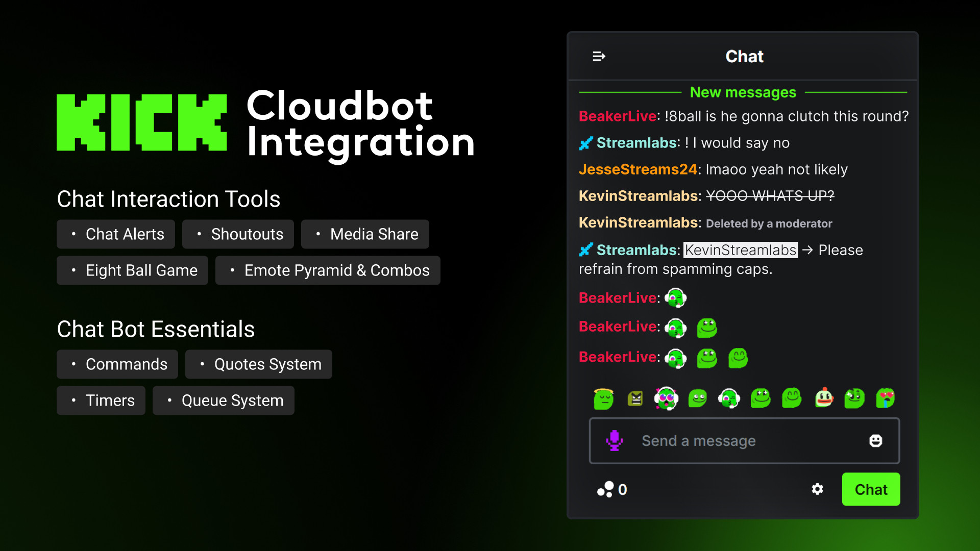Select the 'Shoutouts' feature chip
The image size is (980, 551).
click(x=238, y=234)
